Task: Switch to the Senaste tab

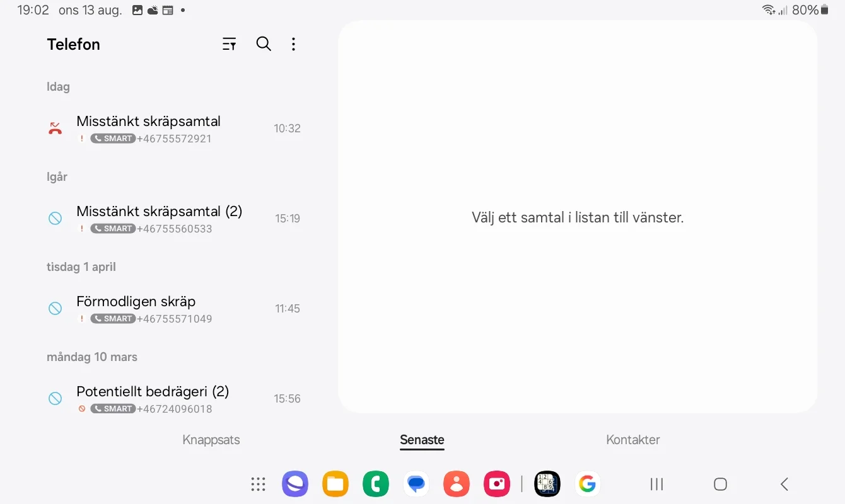Action: 422,440
